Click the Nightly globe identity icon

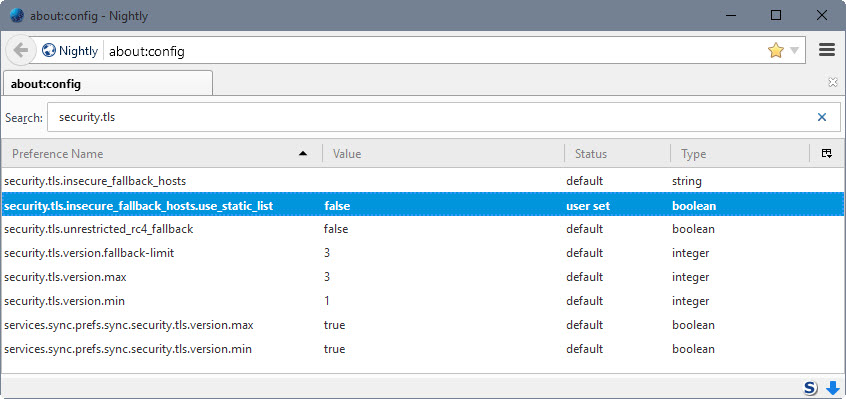(49, 51)
